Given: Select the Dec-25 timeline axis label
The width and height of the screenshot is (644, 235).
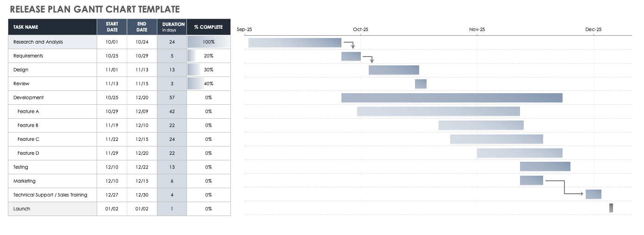Looking at the screenshot, I should [x=593, y=30].
